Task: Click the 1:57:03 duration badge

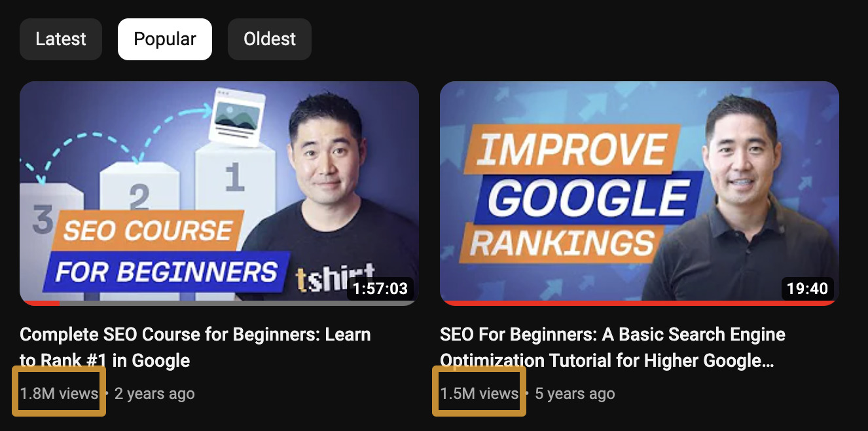Action: [x=380, y=288]
